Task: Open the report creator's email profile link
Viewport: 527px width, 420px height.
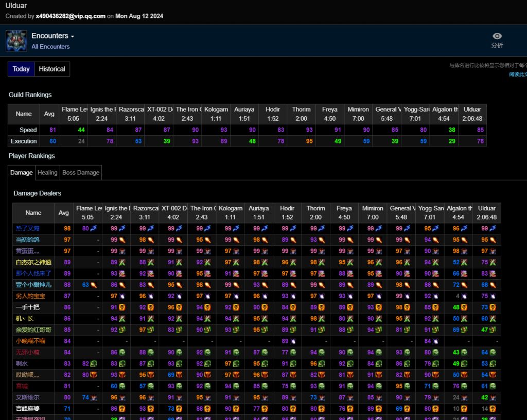Action: coord(71,16)
